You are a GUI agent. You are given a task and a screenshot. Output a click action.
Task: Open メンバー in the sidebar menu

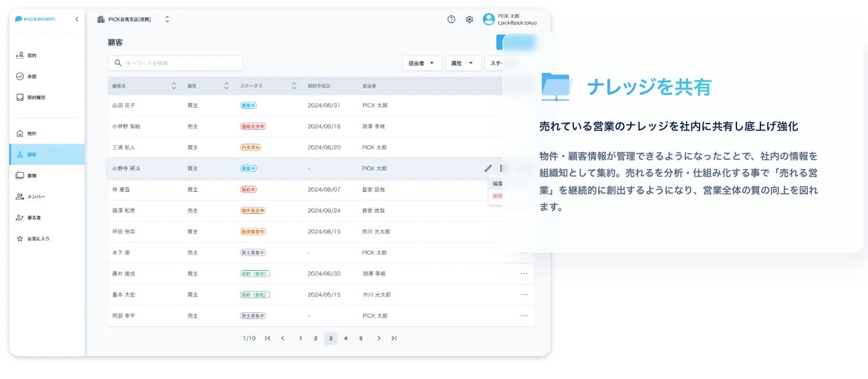(35, 197)
